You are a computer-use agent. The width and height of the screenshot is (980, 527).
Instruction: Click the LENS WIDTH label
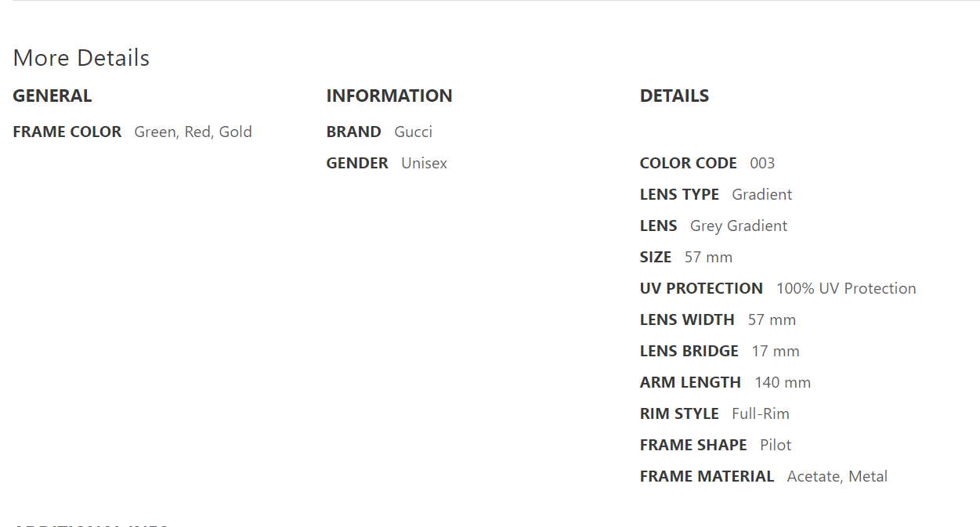coord(687,319)
